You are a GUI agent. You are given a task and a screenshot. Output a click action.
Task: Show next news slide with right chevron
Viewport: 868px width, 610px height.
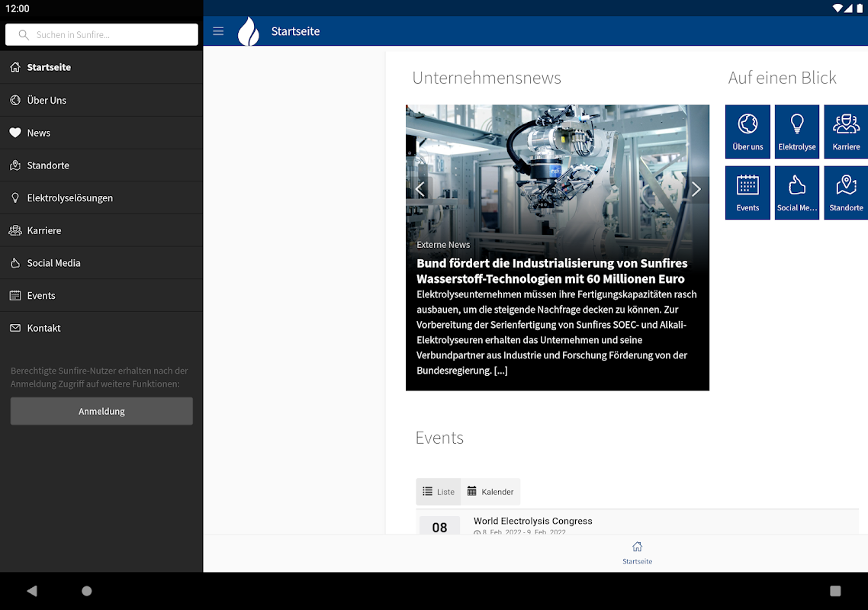[x=696, y=189]
